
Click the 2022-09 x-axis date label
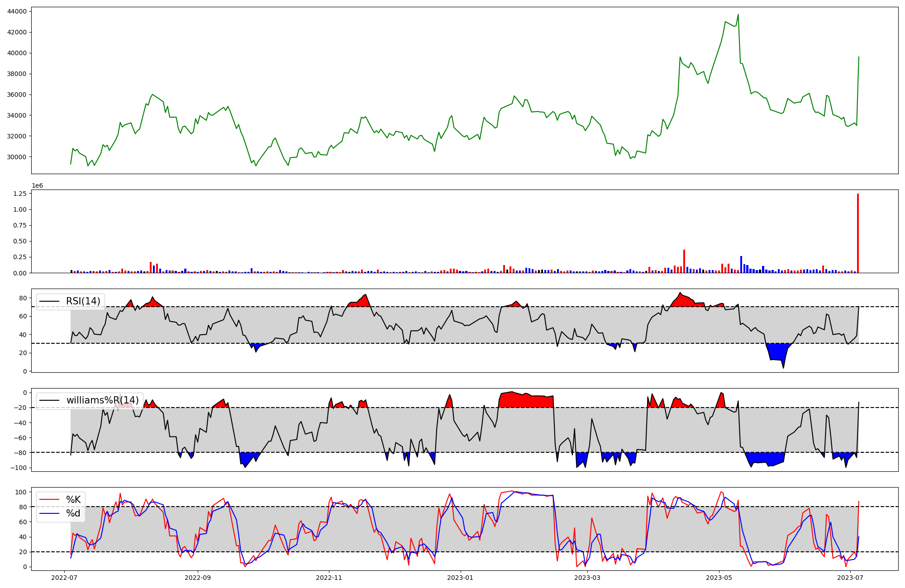[198, 578]
